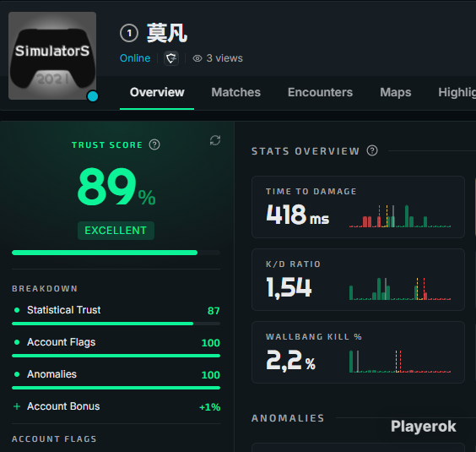Open the Encounters tab
476x452 pixels.
[x=320, y=92]
